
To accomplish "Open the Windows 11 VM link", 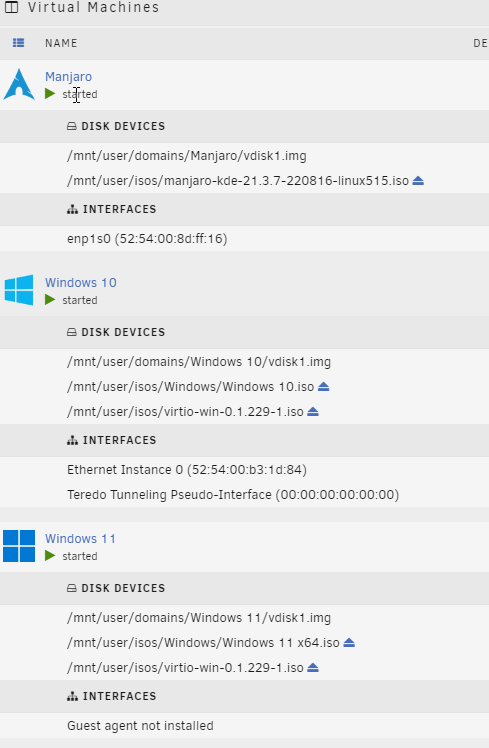I will (80, 539).
